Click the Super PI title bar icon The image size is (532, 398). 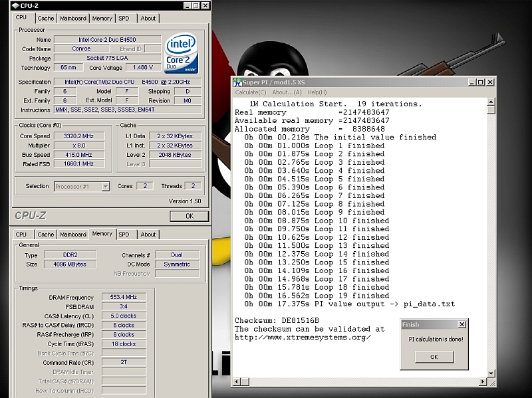237,82
